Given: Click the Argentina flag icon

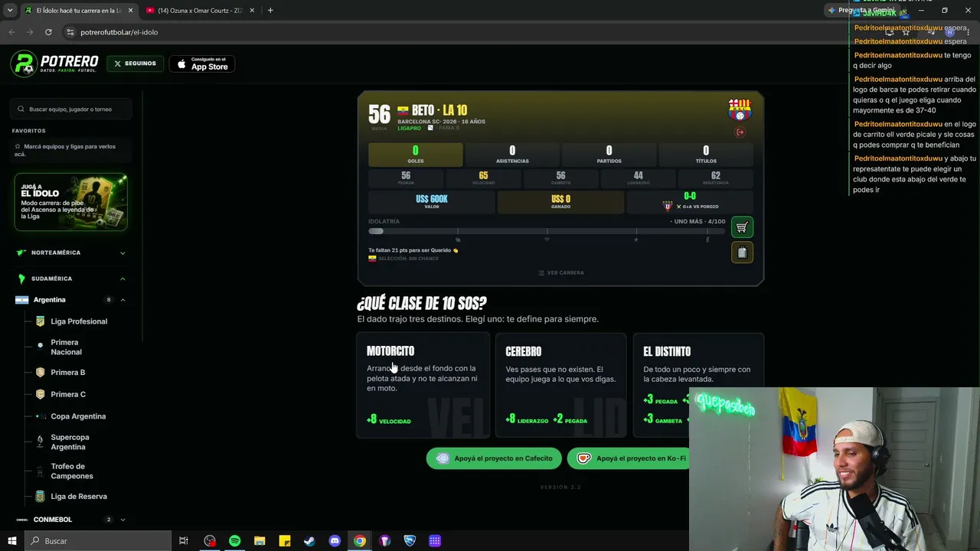Looking at the screenshot, I should pos(21,300).
